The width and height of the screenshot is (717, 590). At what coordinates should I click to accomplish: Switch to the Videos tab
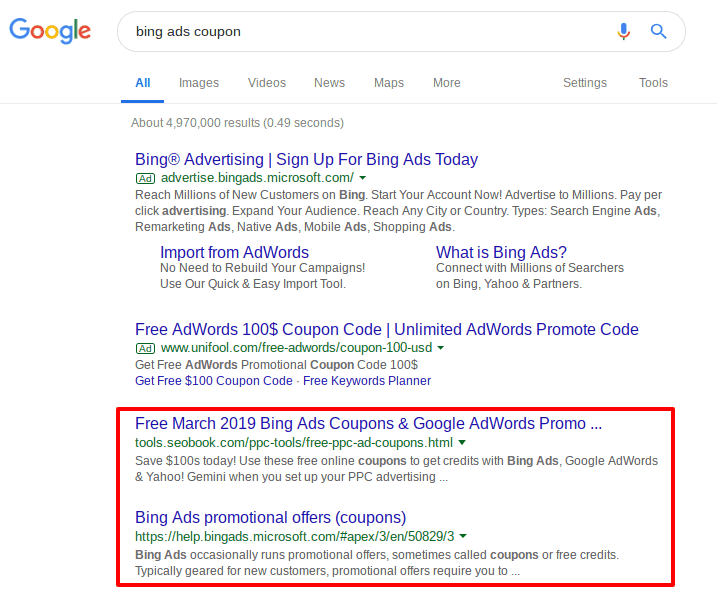coord(267,83)
